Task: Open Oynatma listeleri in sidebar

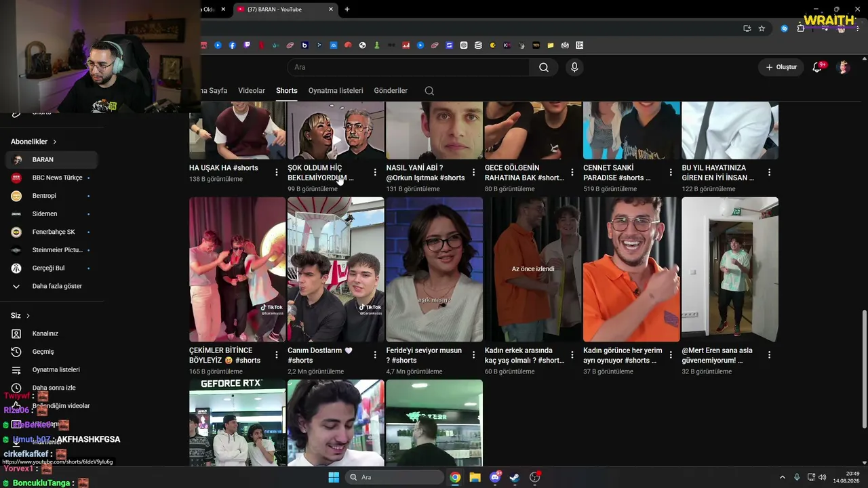Action: point(52,370)
